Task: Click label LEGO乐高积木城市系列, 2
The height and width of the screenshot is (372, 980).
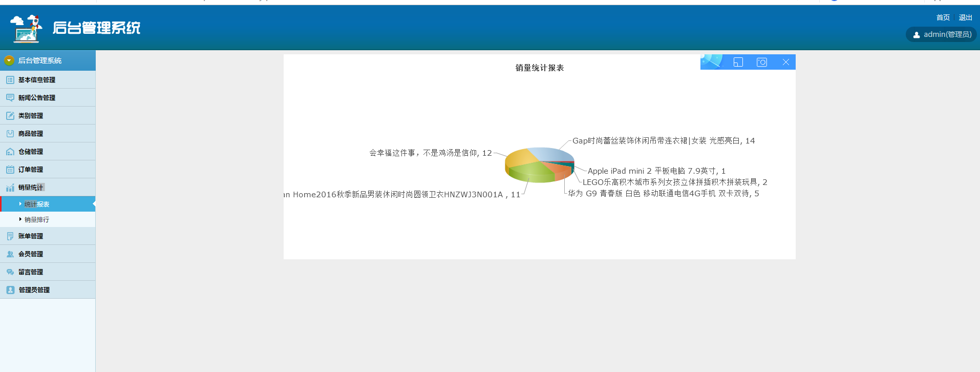Action: point(675,182)
